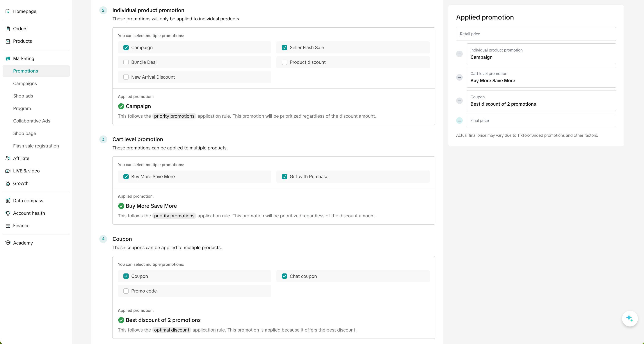Image resolution: width=644 pixels, height=344 pixels.
Task: Go to Flash sale registration
Action: (x=36, y=146)
